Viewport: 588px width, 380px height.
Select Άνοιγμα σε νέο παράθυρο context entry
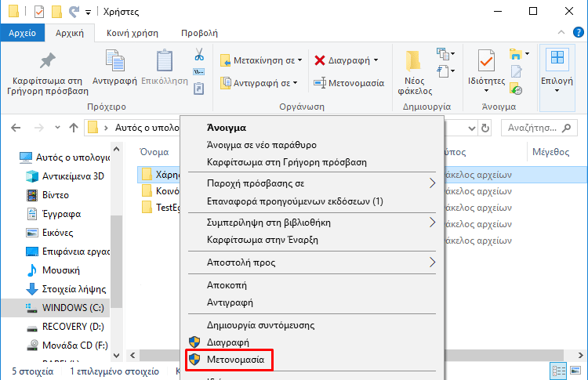[311, 145]
